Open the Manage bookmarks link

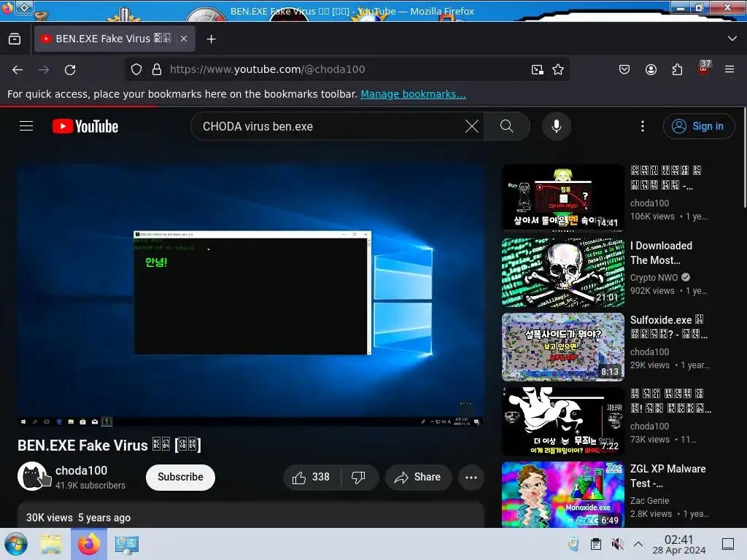point(413,94)
